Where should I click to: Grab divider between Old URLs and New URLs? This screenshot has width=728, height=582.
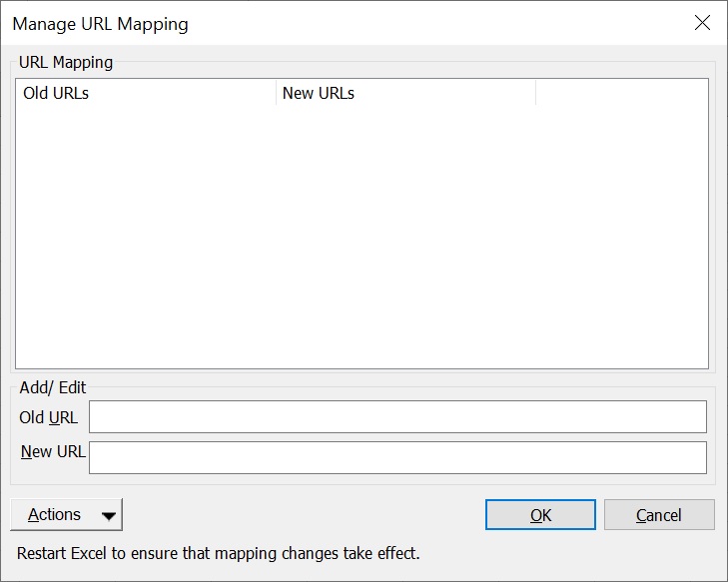[276, 93]
